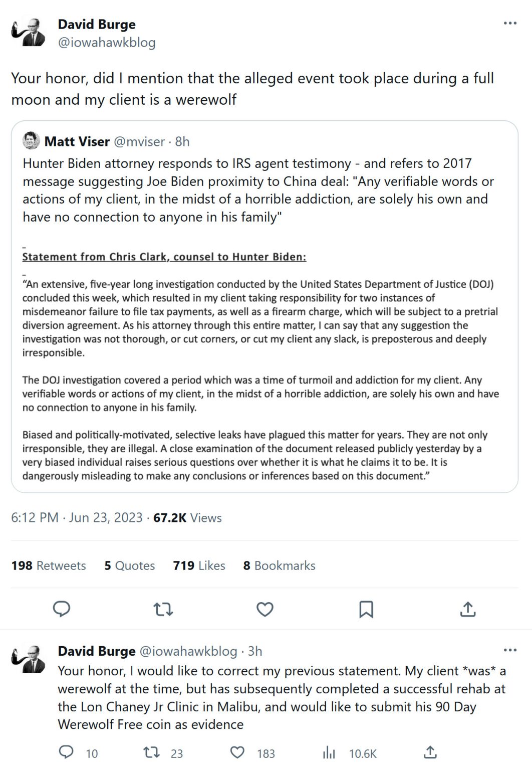This screenshot has height=770, width=532.
Task: Open more options for the reply tweet
Action: [510, 650]
